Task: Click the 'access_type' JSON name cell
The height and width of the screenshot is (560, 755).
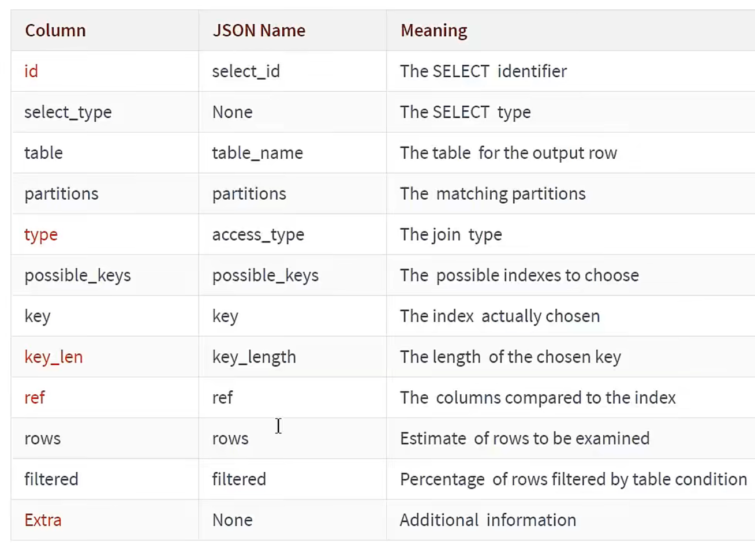Action: [x=258, y=234]
